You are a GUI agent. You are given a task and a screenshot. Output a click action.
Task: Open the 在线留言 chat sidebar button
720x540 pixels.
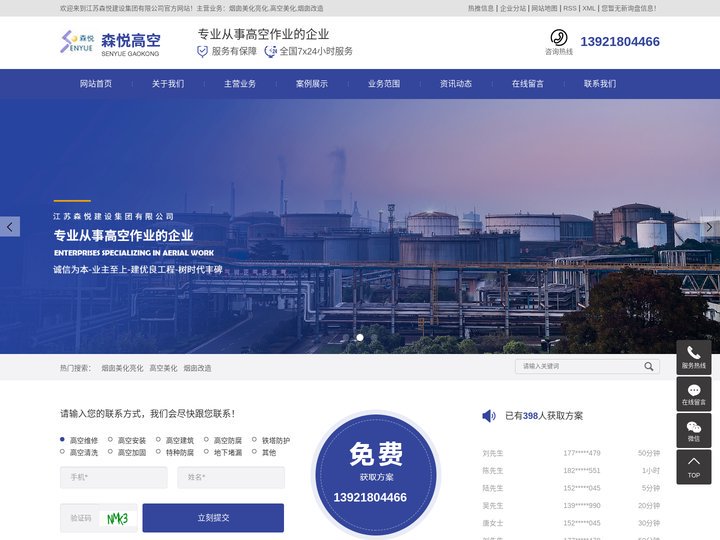(693, 394)
